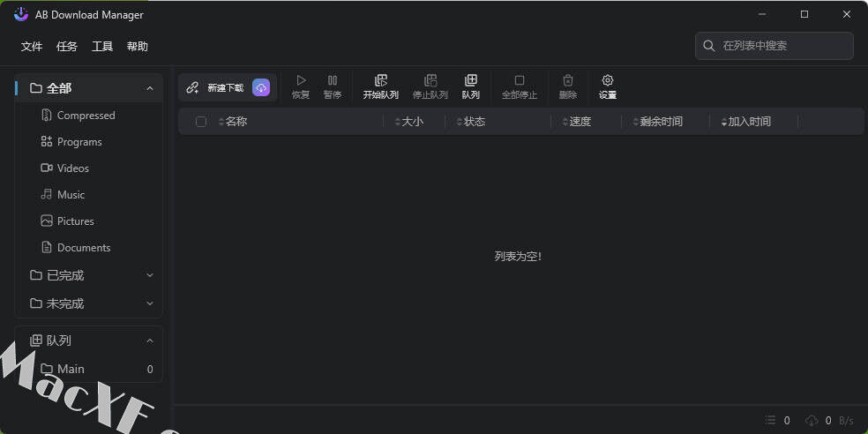Click the 暂停 pause icon
868x434 pixels.
(333, 81)
